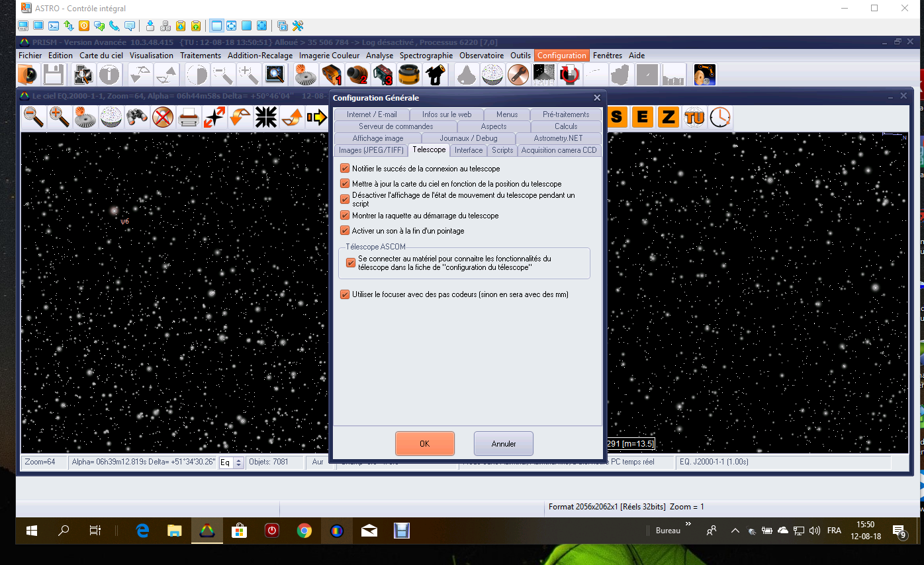Click the Annuler button
The height and width of the screenshot is (565, 924).
click(x=503, y=444)
